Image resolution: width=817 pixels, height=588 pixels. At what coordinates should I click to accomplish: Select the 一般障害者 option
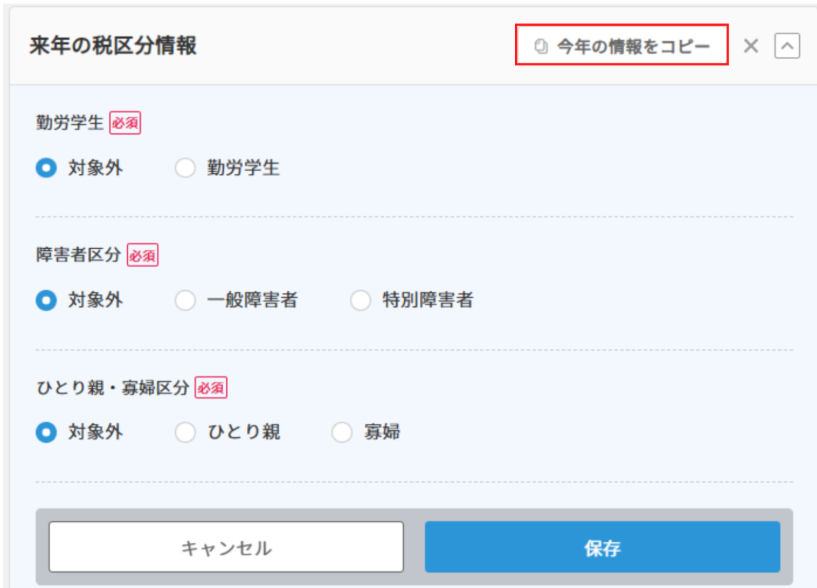[185, 300]
